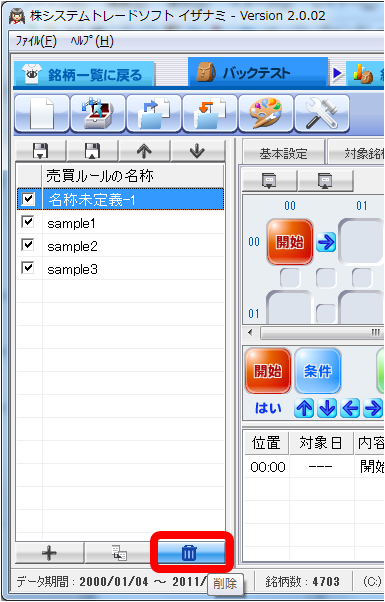
Task: Click the export folder toolbar icon
Action: click(154, 114)
